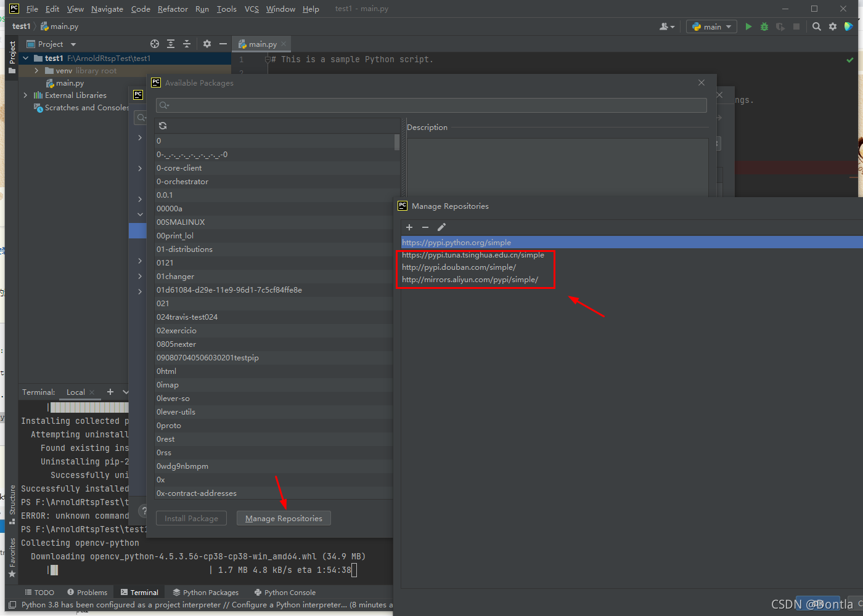The height and width of the screenshot is (616, 863).
Task: Close the main.py editor tab
Action: pyautogui.click(x=284, y=44)
